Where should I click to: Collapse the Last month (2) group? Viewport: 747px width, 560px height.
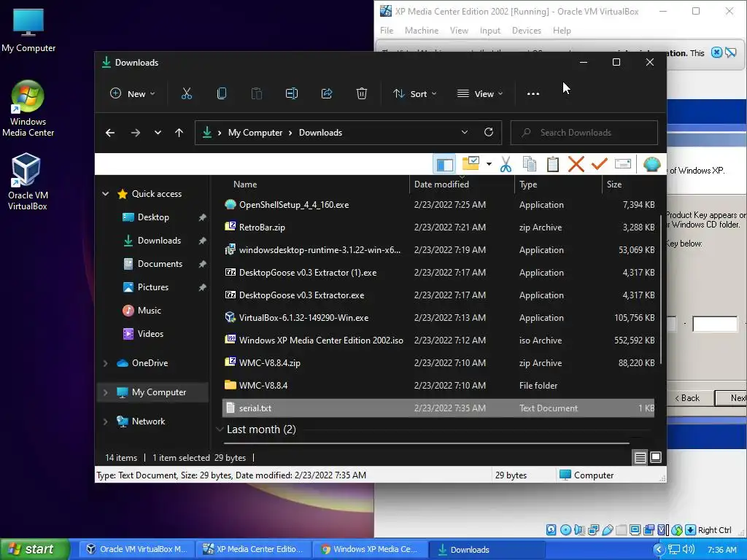tap(220, 429)
